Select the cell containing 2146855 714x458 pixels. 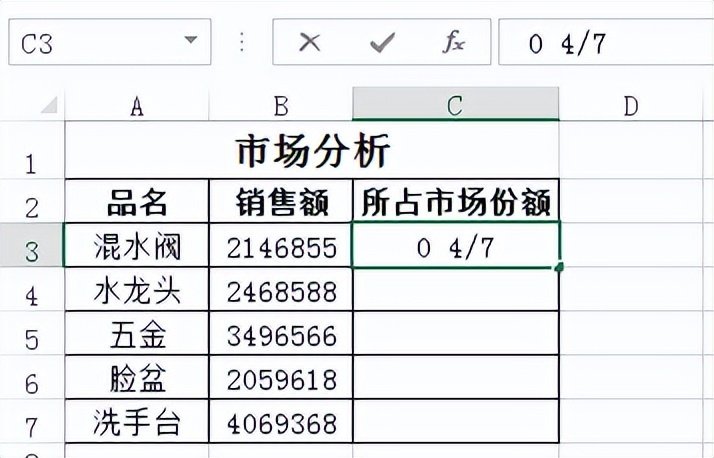(x=281, y=245)
